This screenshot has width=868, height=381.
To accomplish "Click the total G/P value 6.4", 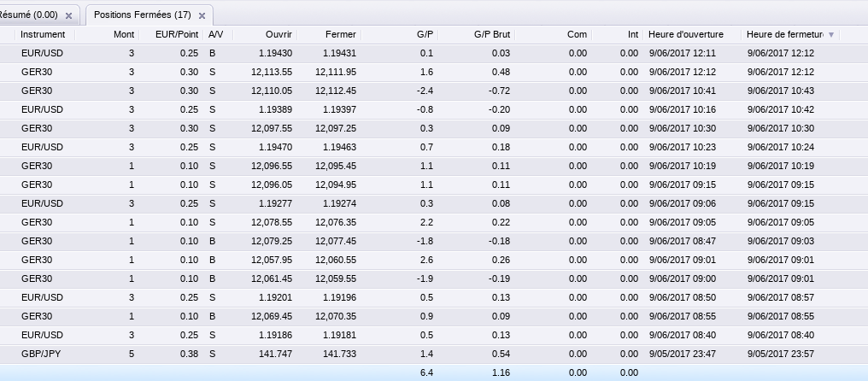I will pos(427,372).
